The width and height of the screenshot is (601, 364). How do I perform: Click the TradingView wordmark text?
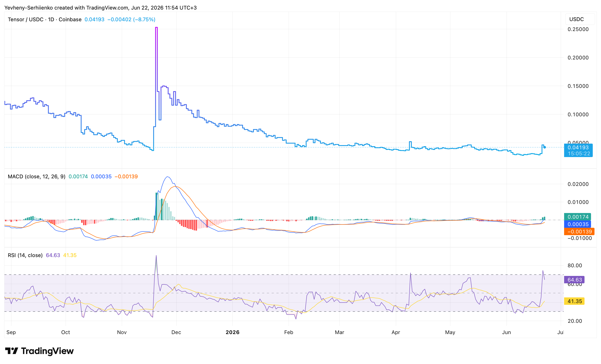click(x=47, y=351)
